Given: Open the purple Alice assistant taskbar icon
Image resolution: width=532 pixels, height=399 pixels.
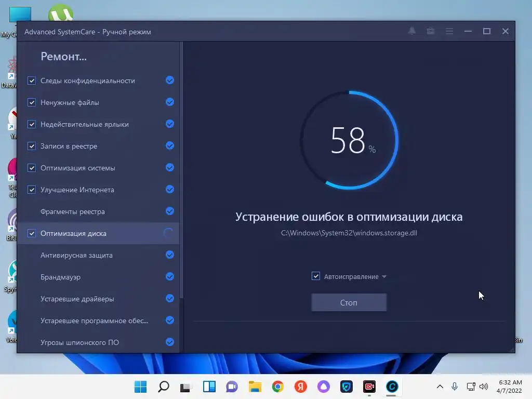Looking at the screenshot, I should pyautogui.click(x=323, y=387).
